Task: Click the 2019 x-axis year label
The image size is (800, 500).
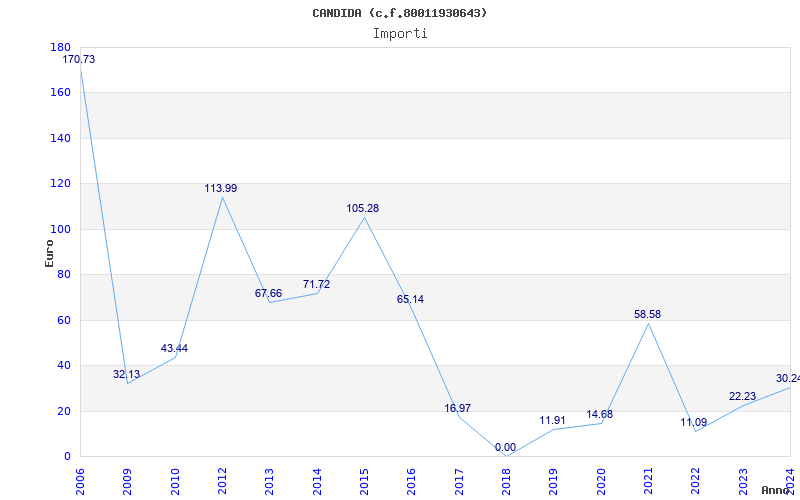Action: (554, 482)
